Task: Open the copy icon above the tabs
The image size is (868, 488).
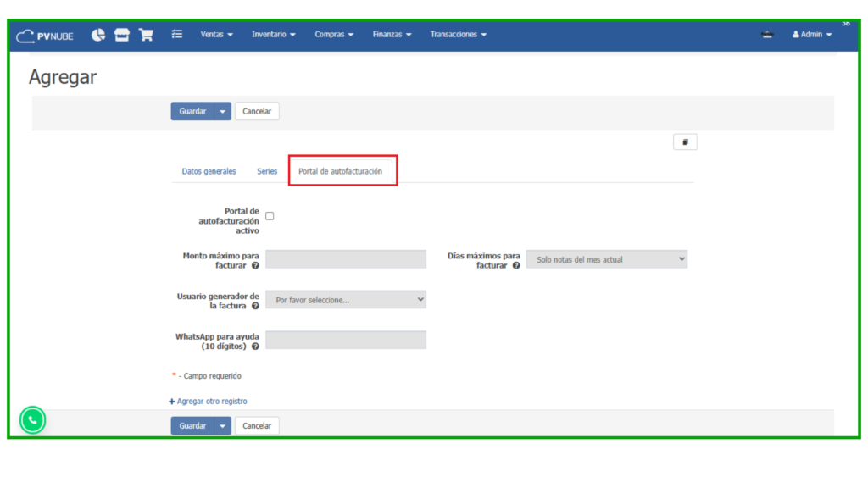Action: click(685, 141)
